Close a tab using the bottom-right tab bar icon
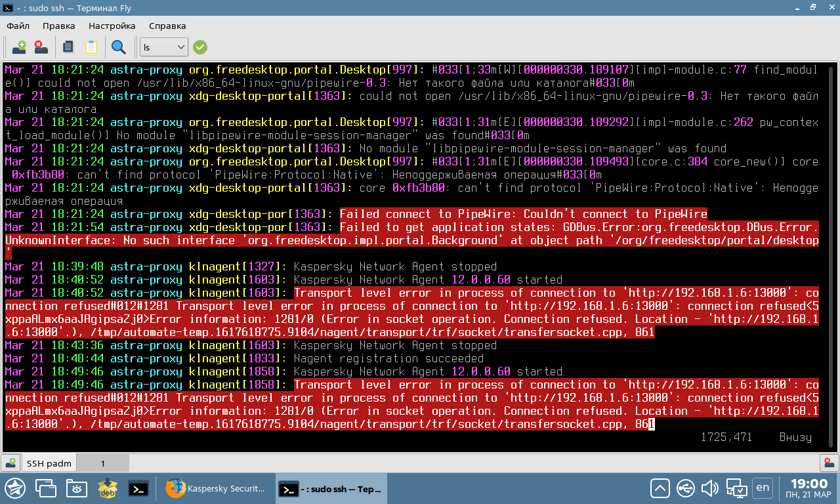The height and width of the screenshot is (504, 840). pyautogui.click(x=830, y=463)
